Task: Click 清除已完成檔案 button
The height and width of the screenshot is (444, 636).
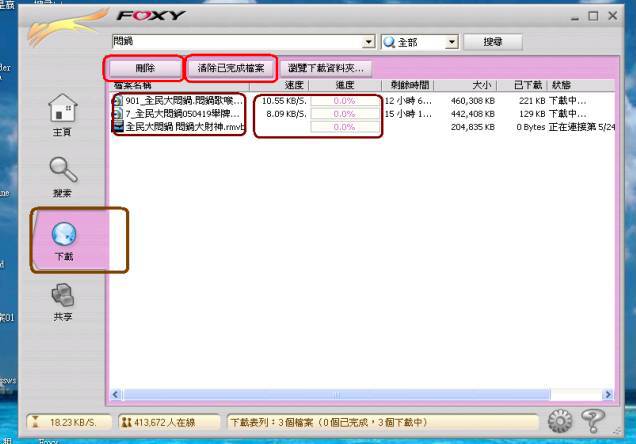Action: pos(231,68)
